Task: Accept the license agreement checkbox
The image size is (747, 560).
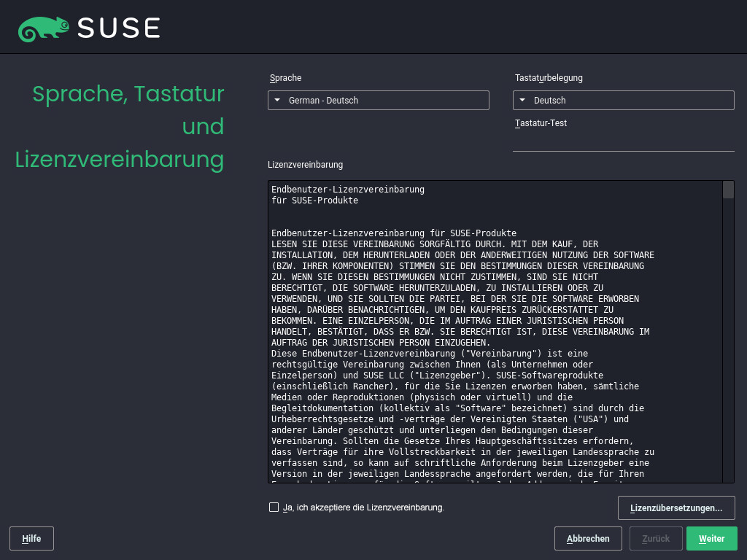Action: (x=274, y=507)
